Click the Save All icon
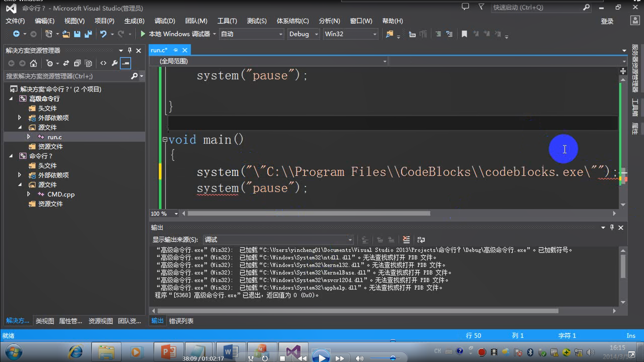Image resolution: width=644 pixels, height=362 pixels. (x=88, y=34)
